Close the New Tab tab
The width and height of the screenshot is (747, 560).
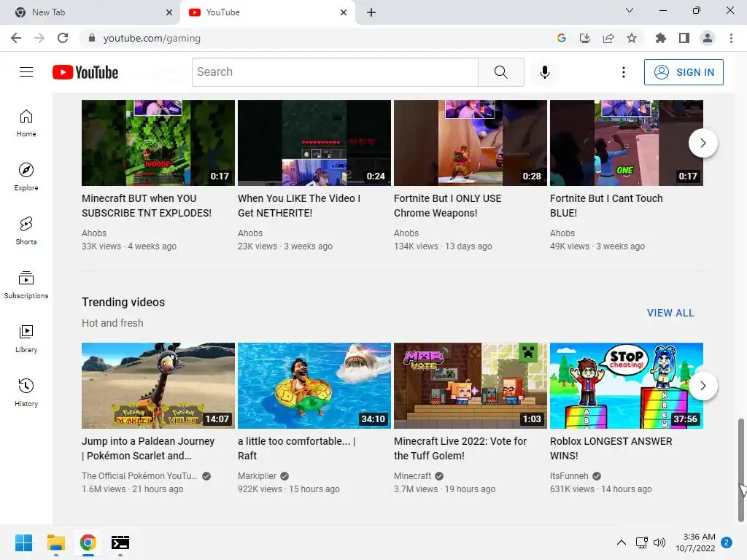[x=169, y=12]
